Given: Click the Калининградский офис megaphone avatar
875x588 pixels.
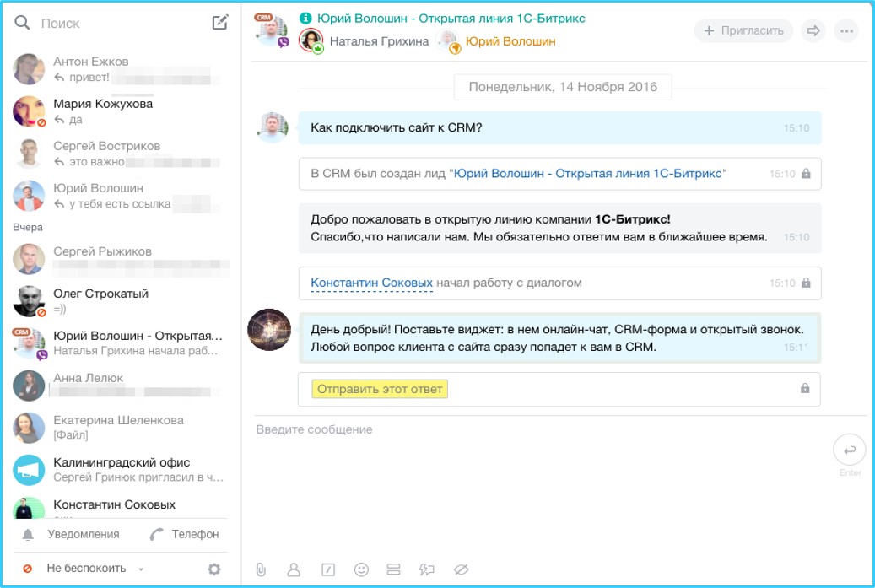Looking at the screenshot, I should [29, 470].
